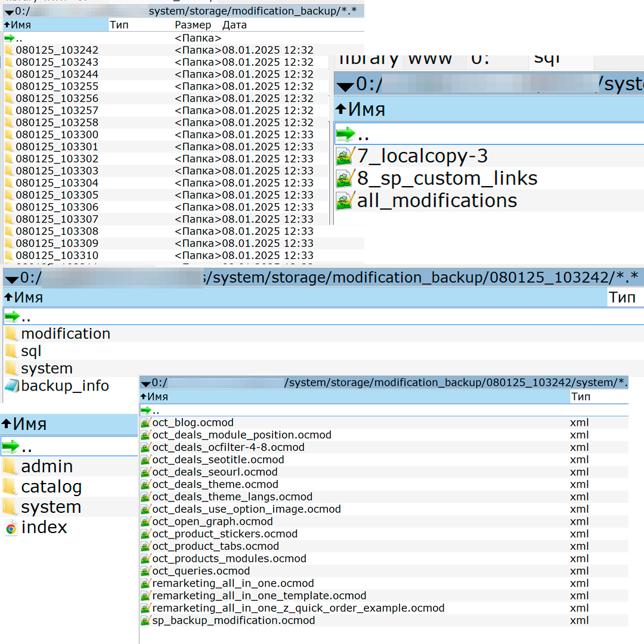This screenshot has width=644, height=644.
Task: Sort by Тип in 080125_103242 panel
Action: pyautogui.click(x=626, y=298)
